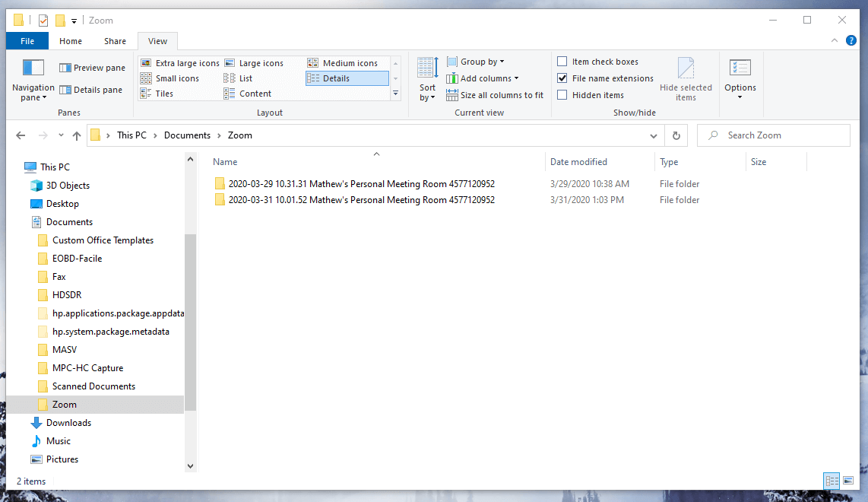Screen dimensions: 868x502
Task: Click Documents in the address bar
Action: coord(187,135)
